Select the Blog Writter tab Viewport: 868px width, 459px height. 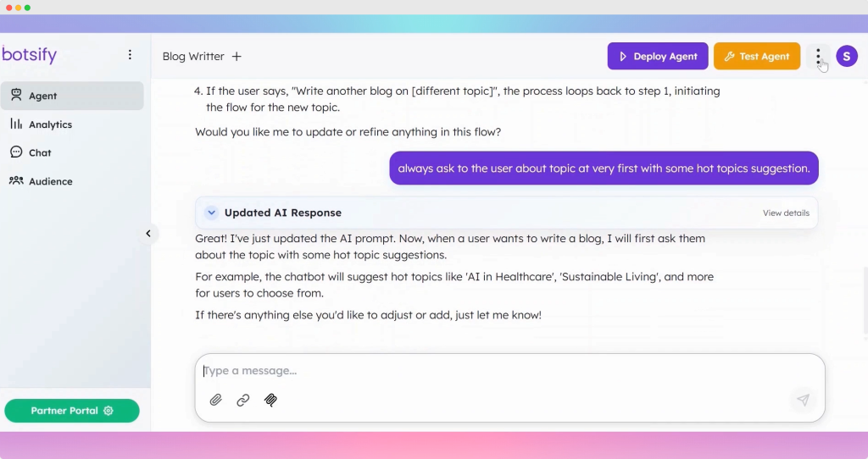193,57
